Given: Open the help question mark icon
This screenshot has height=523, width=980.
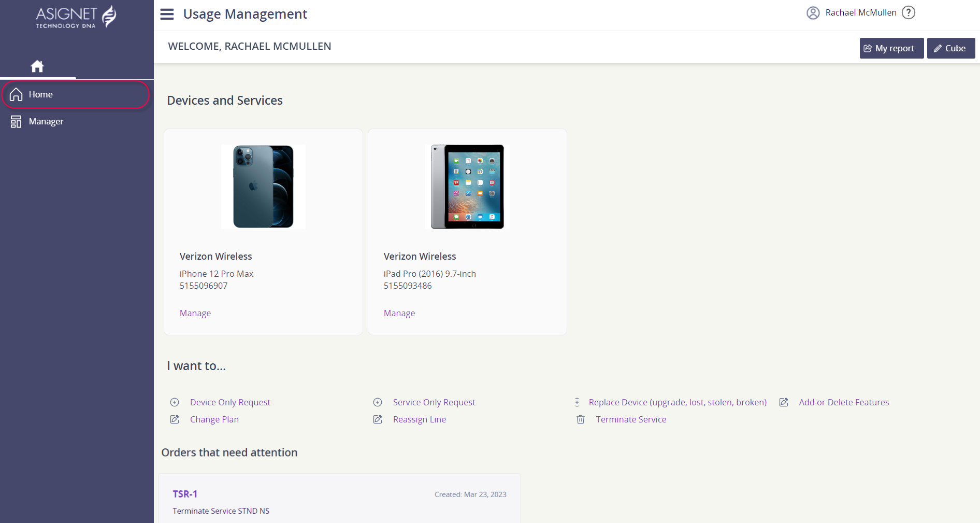Looking at the screenshot, I should click(x=909, y=12).
